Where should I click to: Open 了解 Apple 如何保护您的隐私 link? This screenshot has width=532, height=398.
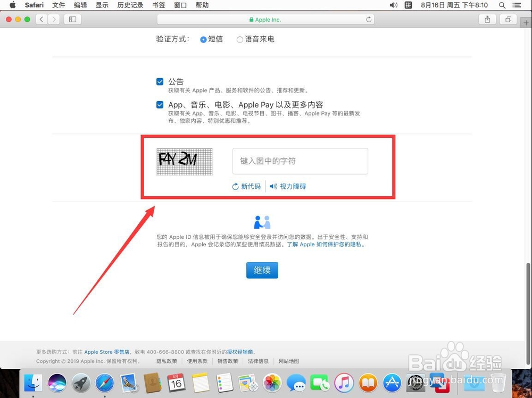pyautogui.click(x=326, y=244)
